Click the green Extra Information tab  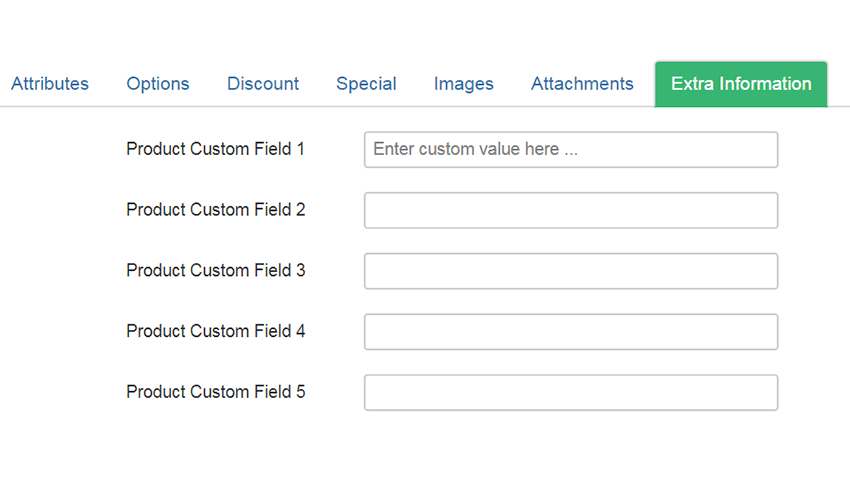pos(741,85)
